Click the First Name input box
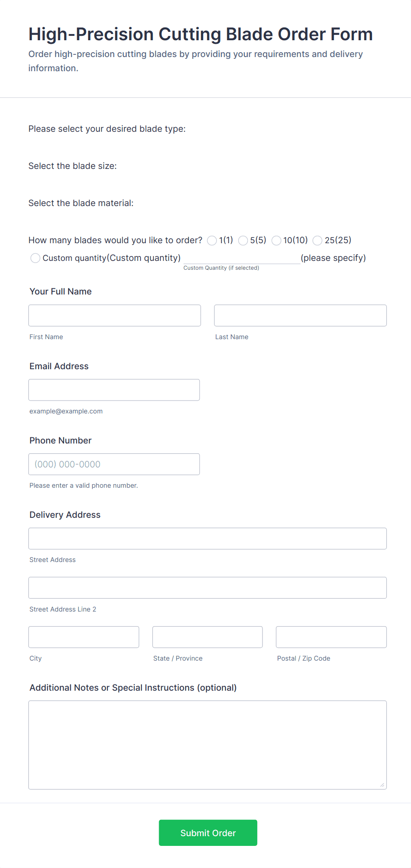The width and height of the screenshot is (411, 868). (x=114, y=315)
